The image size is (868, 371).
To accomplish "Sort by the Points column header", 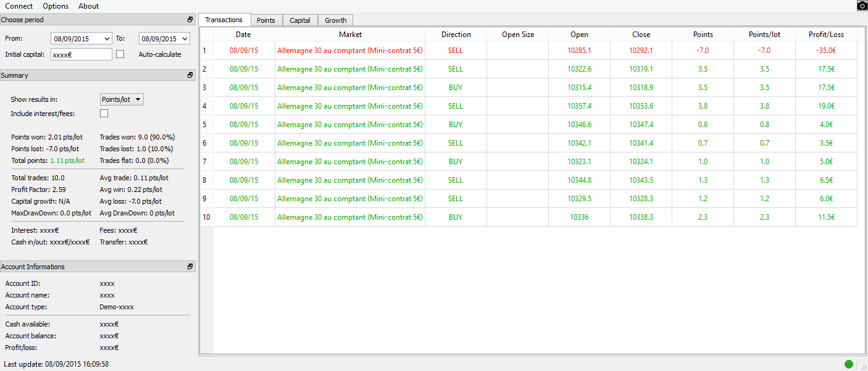I will coord(703,35).
